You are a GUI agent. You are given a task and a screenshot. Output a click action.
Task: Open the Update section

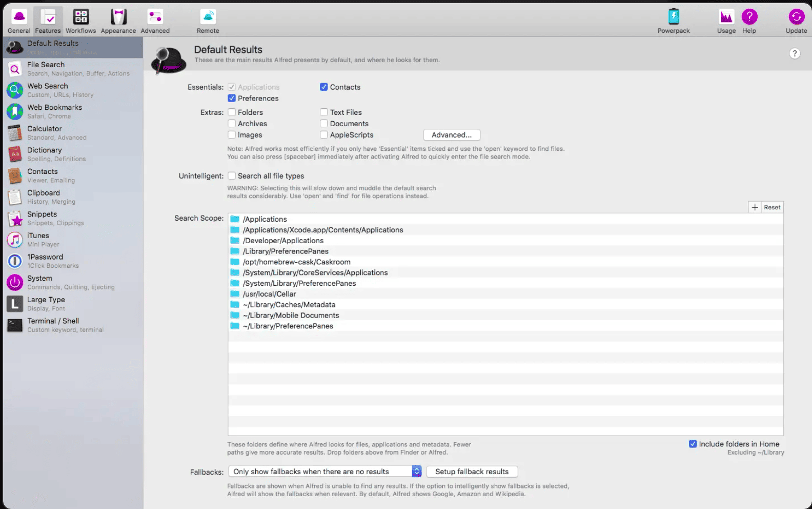(x=796, y=21)
